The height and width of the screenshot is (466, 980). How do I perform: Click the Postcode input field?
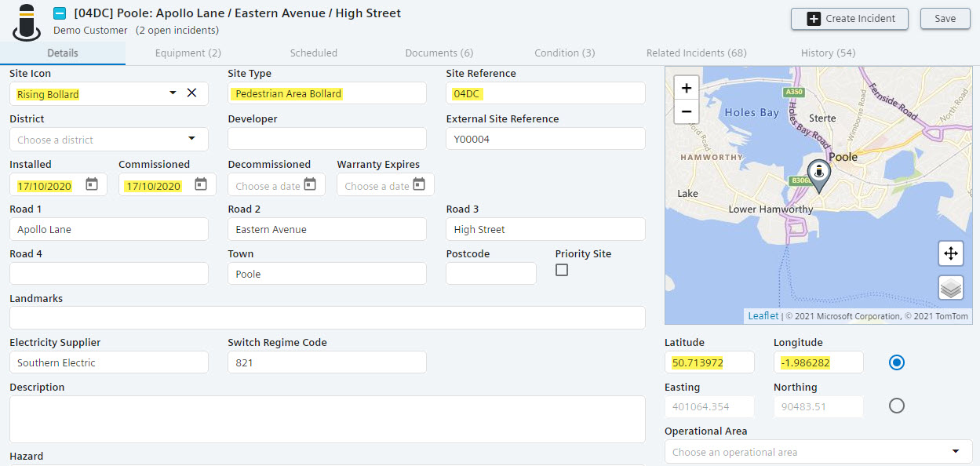point(491,274)
